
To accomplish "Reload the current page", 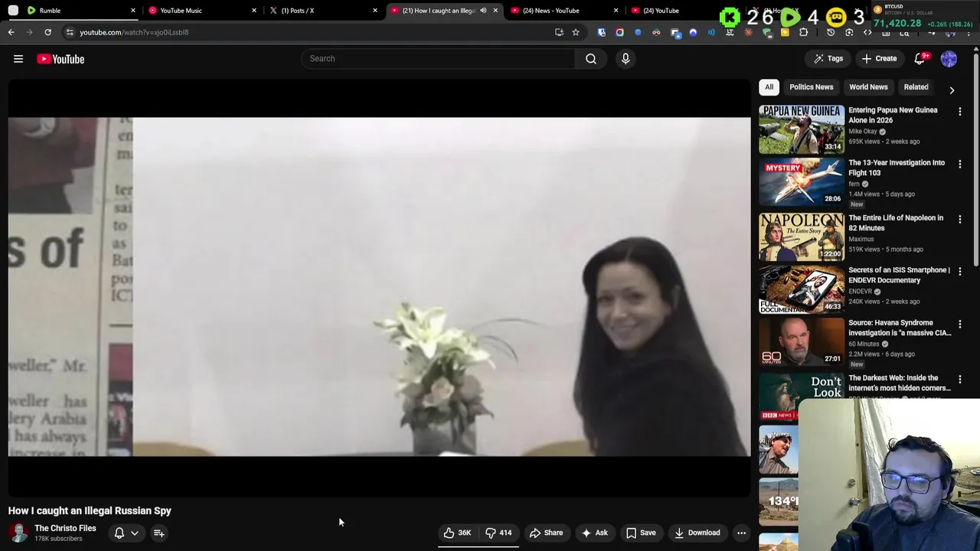I will tap(47, 32).
